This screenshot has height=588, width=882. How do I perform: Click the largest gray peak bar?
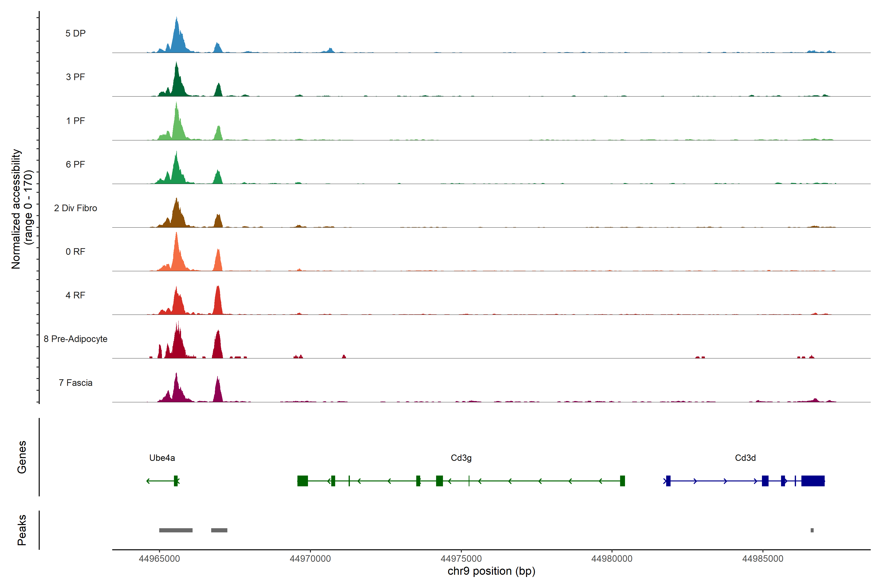point(175,530)
